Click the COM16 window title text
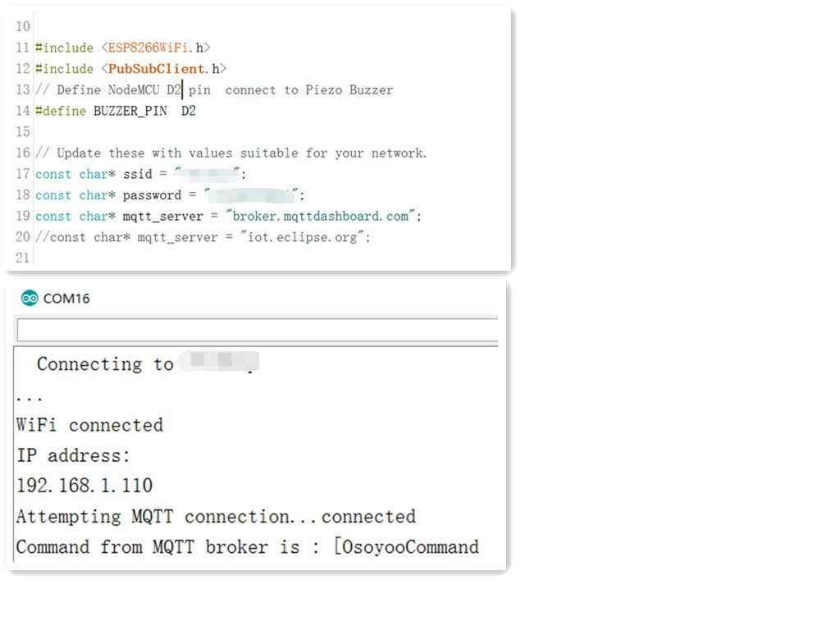The height and width of the screenshot is (630, 840). [x=66, y=299]
